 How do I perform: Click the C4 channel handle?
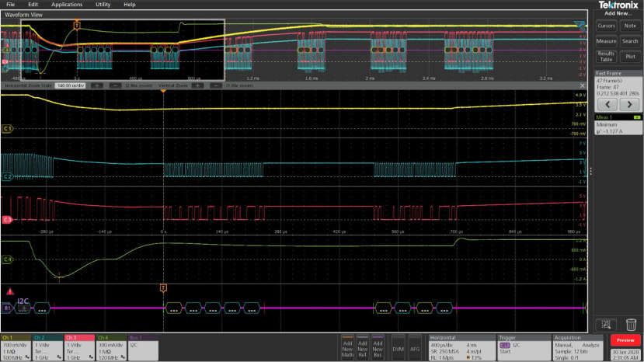(x=7, y=259)
